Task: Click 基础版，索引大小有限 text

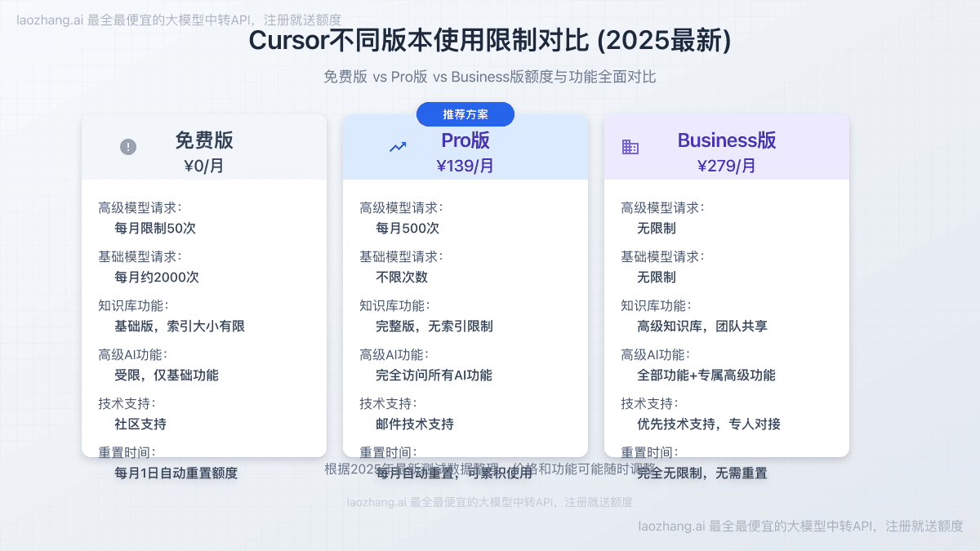Action: (180, 326)
